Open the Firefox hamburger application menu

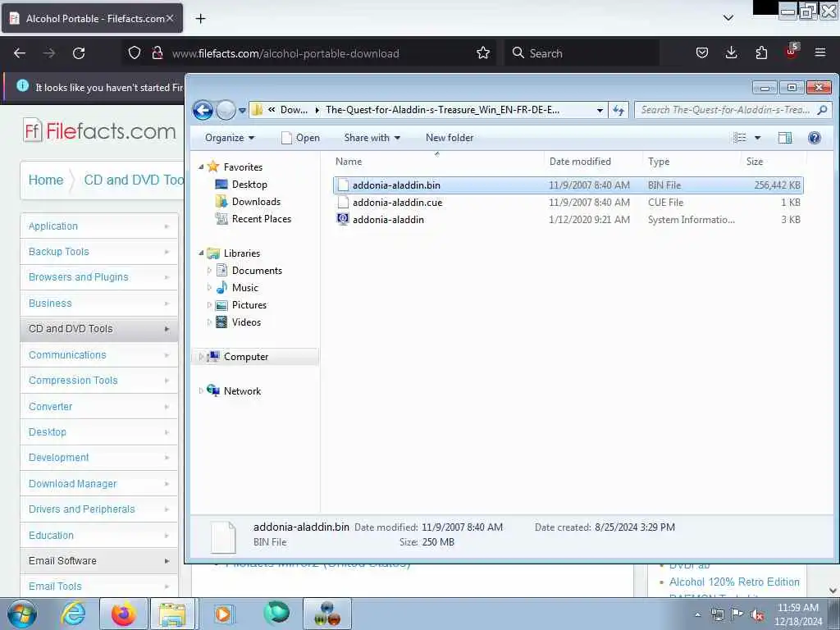(x=820, y=53)
